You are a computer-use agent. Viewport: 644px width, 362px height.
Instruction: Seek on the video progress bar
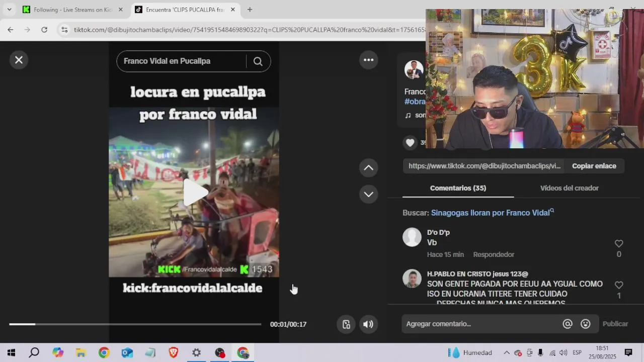135,324
